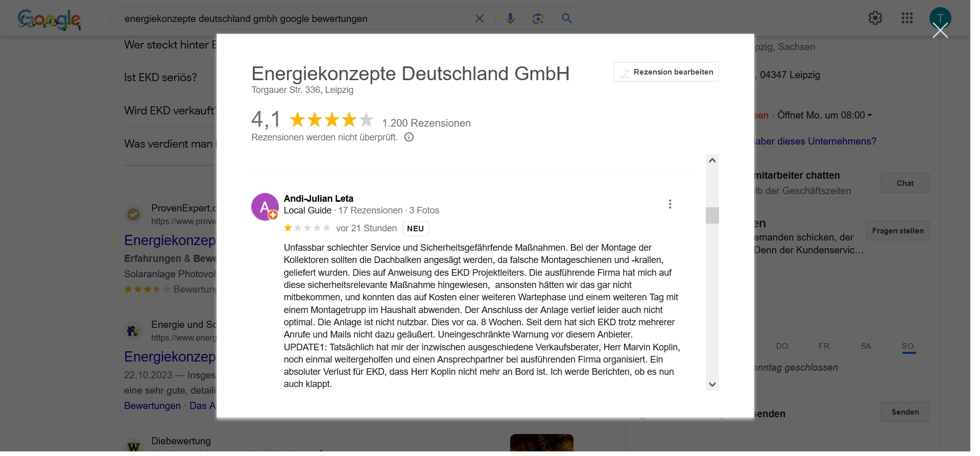Screen dimensions: 980x456
Task: Click the Senden button
Action: coord(905,412)
